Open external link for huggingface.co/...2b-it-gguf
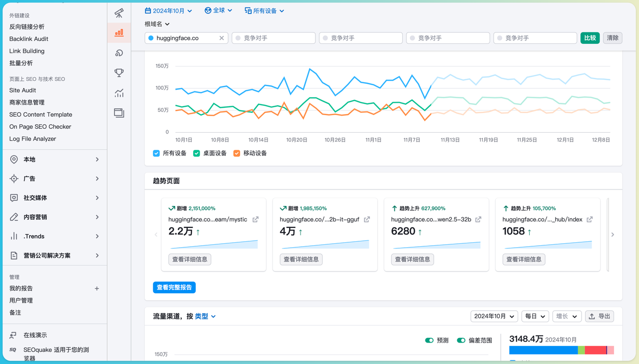Screen dimensions: 639x364 pos(367,219)
